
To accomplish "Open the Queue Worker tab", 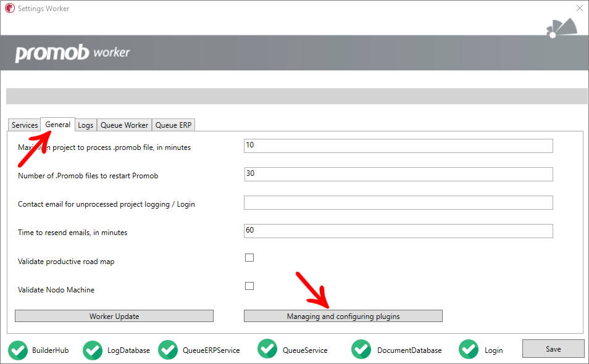I will tap(124, 125).
